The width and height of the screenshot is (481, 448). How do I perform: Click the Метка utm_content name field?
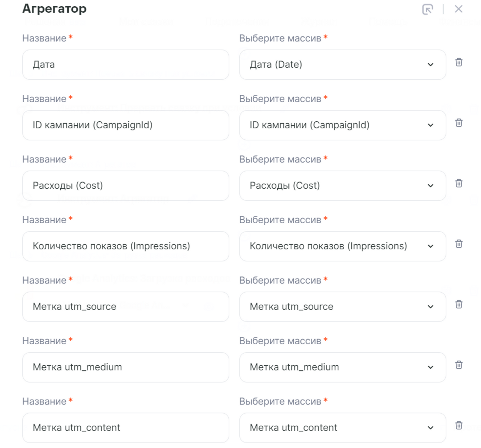(126, 428)
